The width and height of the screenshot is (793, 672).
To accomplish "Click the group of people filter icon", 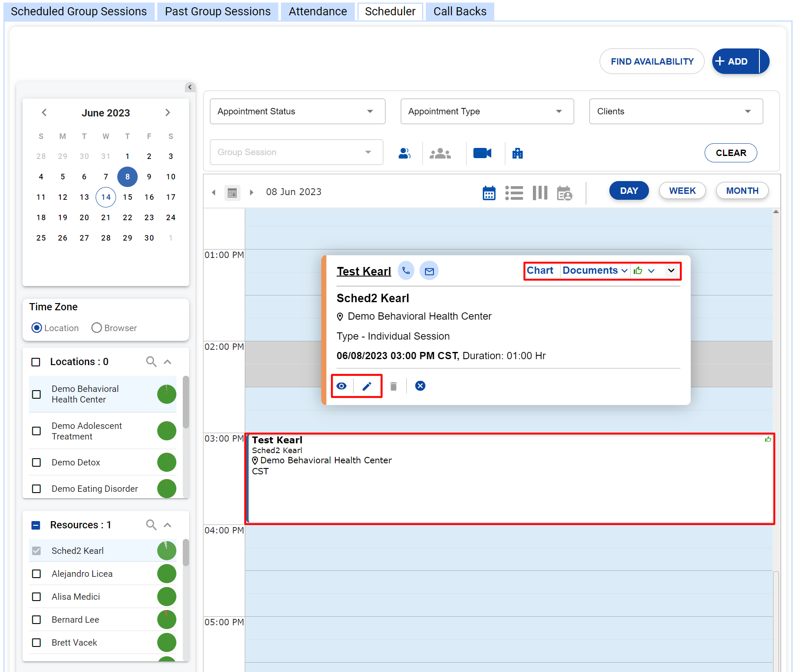I will click(x=440, y=153).
